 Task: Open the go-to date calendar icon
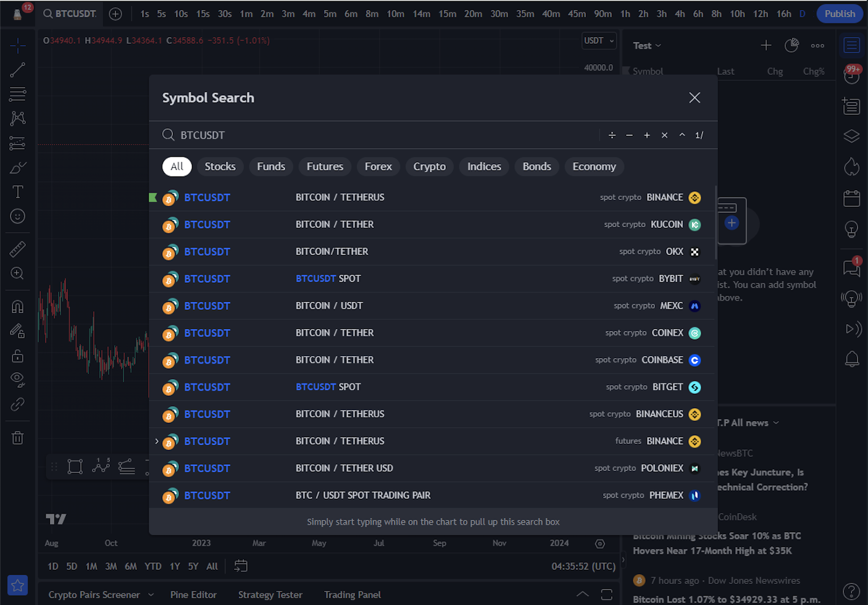coord(241,566)
